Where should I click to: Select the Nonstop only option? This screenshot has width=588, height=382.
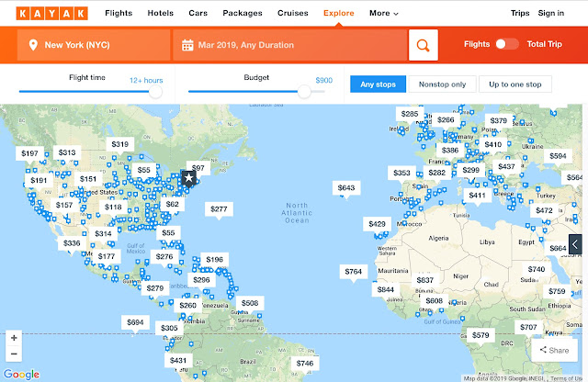point(443,84)
